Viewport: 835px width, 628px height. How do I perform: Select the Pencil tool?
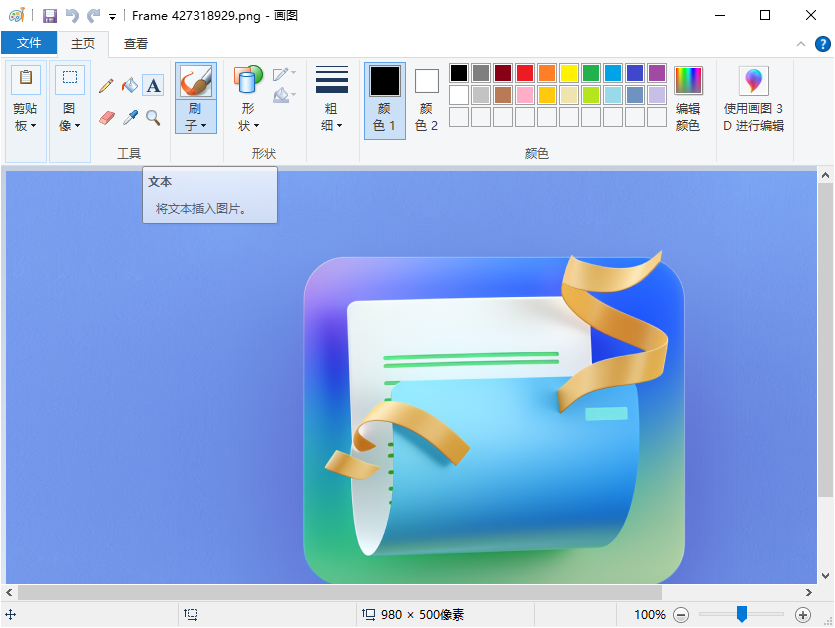pyautogui.click(x=106, y=86)
